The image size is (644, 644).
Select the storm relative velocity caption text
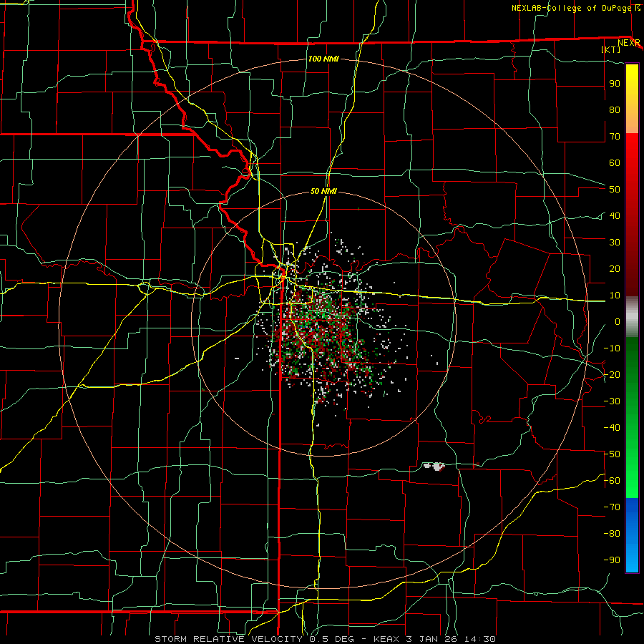tap(325, 639)
